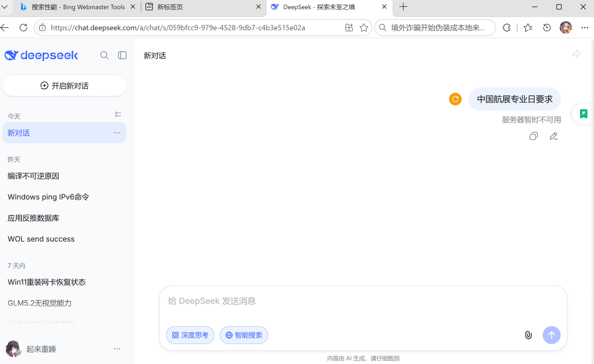The image size is (594, 364).
Task: Copy the message using the copy icon
Action: (534, 136)
